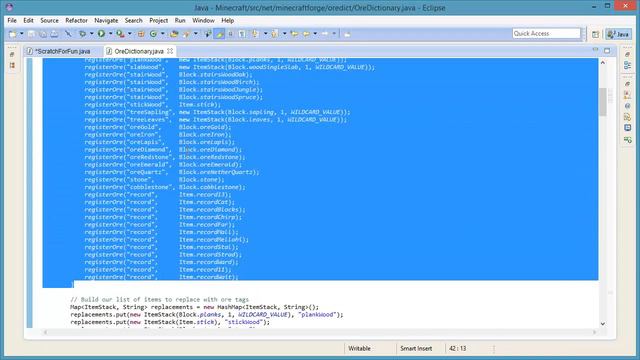Click the Previous Annotation icon
Viewport: 640px width, 360px height.
point(275,34)
